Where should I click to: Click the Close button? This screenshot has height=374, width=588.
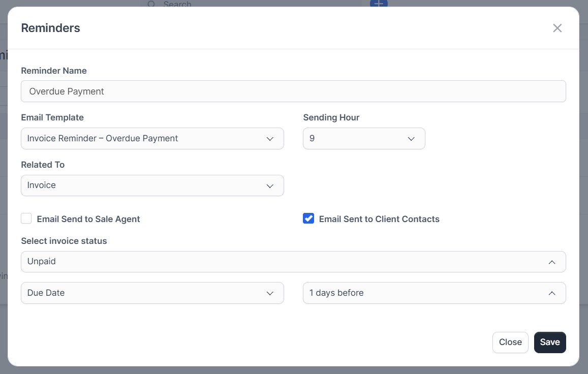click(510, 342)
